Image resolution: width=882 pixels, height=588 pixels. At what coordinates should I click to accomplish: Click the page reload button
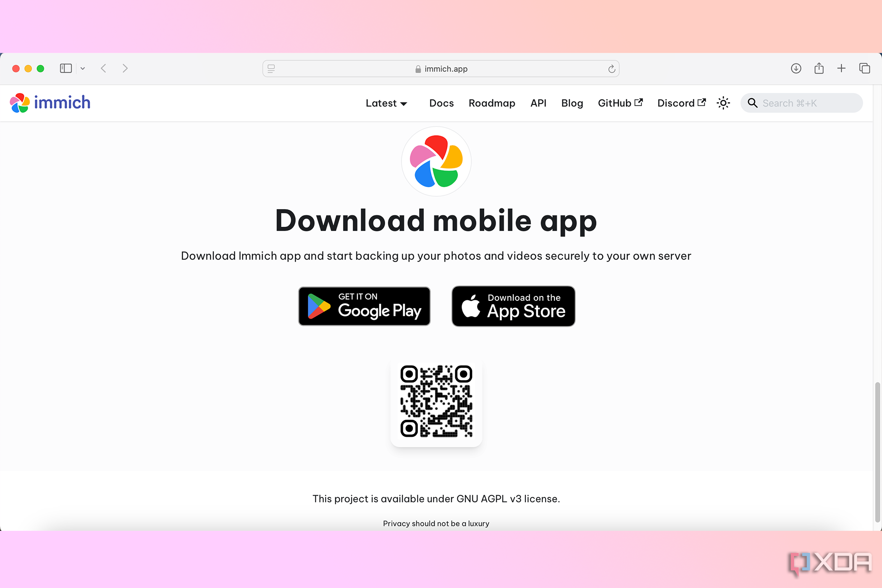pyautogui.click(x=611, y=68)
